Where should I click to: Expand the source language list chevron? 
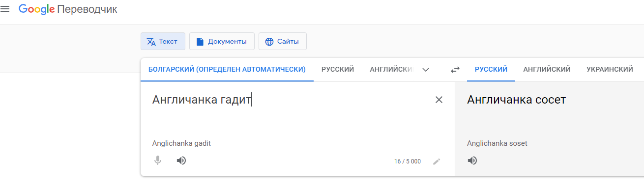tap(426, 70)
